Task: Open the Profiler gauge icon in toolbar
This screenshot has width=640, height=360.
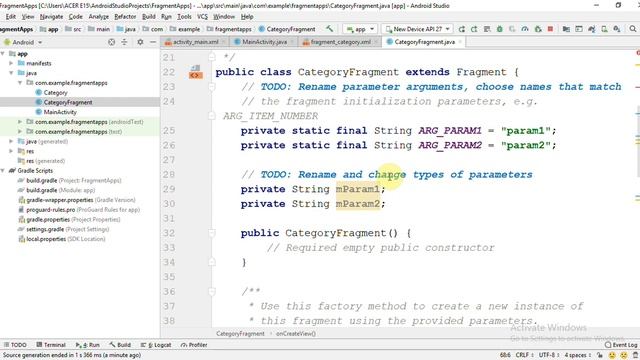Action: 525,29
